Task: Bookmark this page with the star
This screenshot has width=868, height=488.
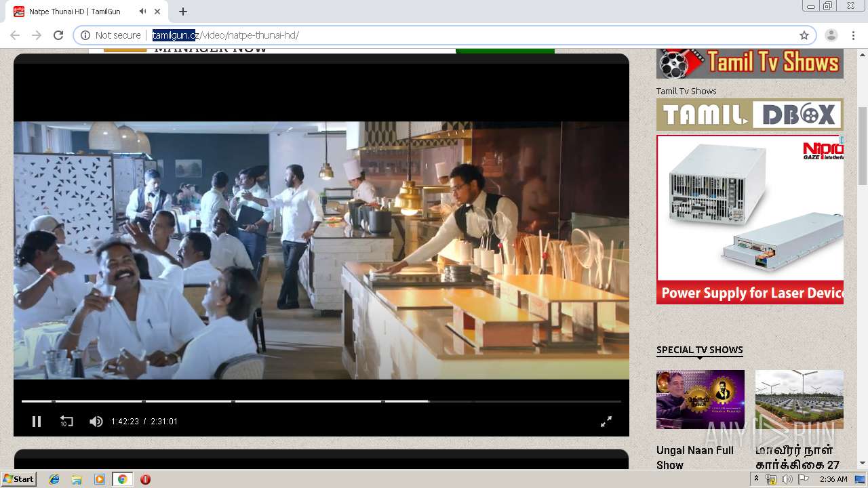Action: click(804, 35)
